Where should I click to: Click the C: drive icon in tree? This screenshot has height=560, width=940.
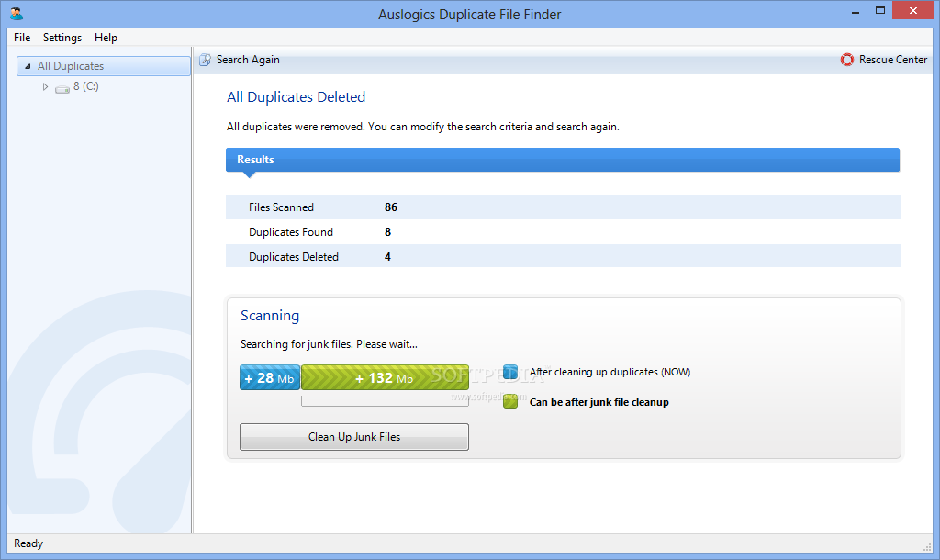click(x=62, y=88)
